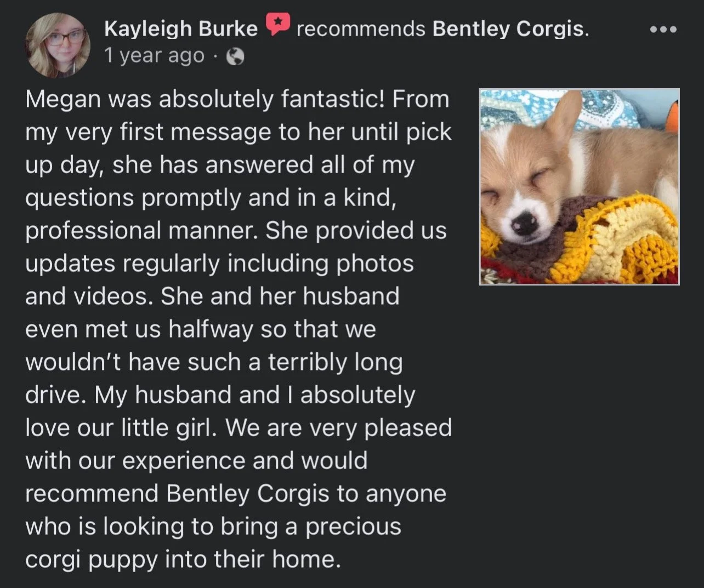This screenshot has width=704, height=588.
Task: Click the globe public-audience icon
Action: (235, 56)
